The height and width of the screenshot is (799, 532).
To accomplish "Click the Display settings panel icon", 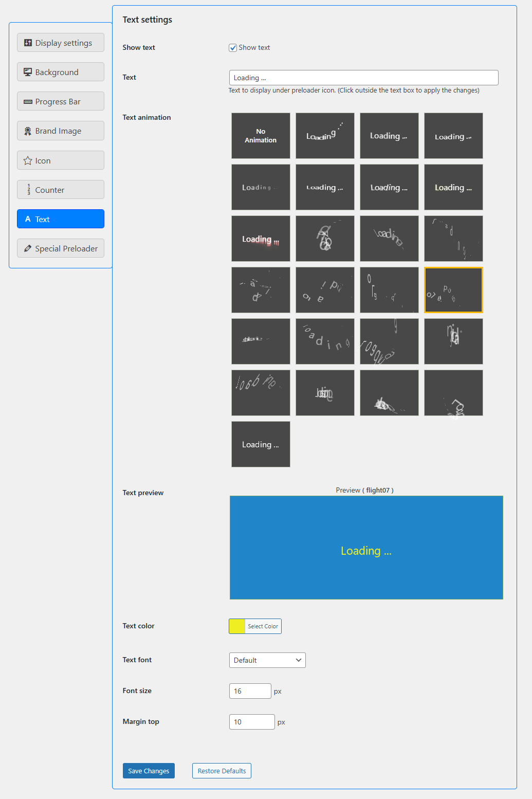I will [x=28, y=43].
